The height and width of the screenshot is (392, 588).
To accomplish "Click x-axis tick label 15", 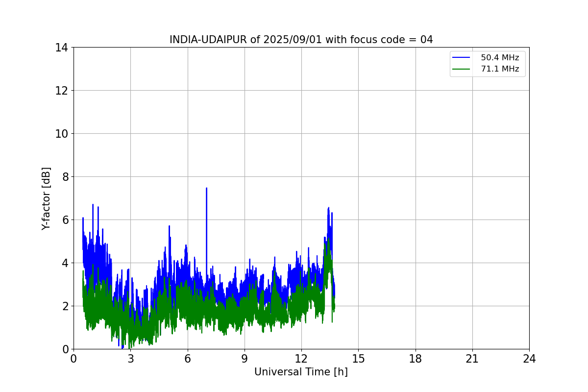I will 358,359.
